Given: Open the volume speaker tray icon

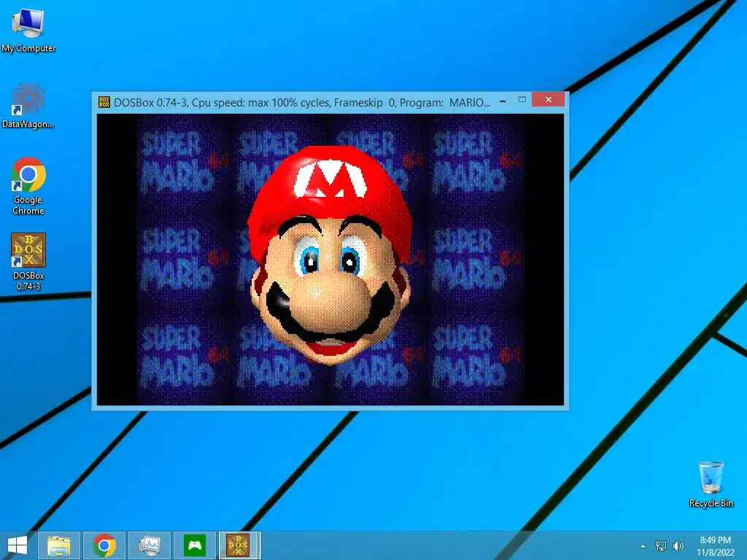Looking at the screenshot, I should pyautogui.click(x=678, y=546).
